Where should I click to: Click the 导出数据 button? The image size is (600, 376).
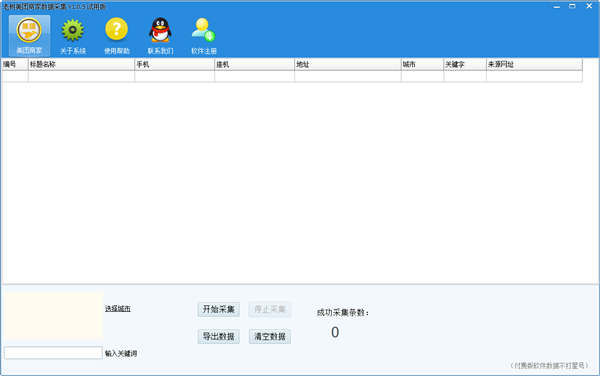pos(218,336)
